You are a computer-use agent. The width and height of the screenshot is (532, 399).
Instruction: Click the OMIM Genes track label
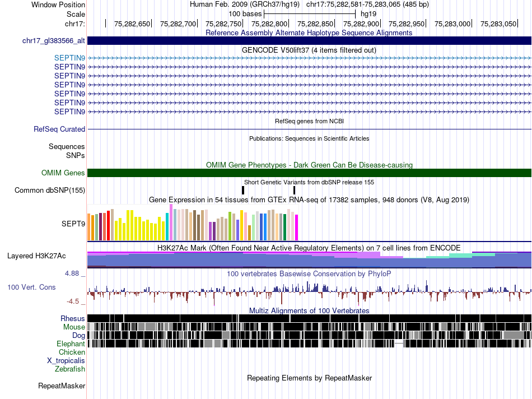click(x=63, y=173)
